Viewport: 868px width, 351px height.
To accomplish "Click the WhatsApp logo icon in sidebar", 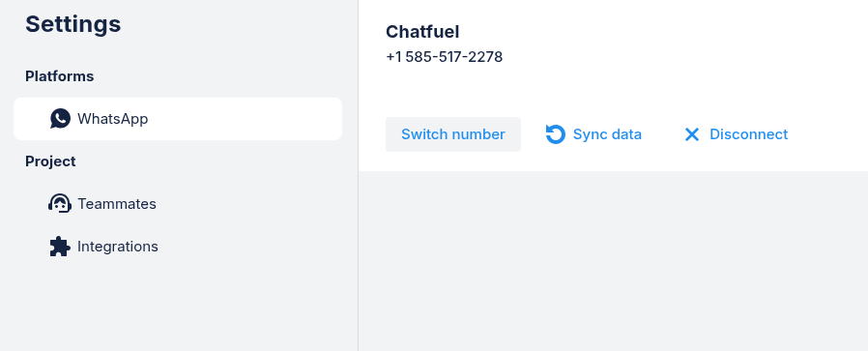I will click(60, 119).
